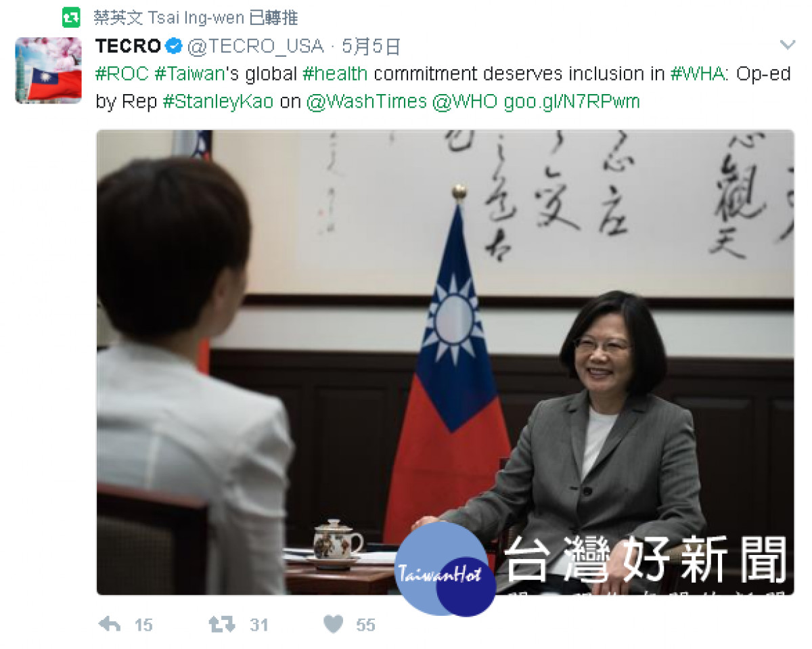The width and height of the screenshot is (812, 649).
Task: Enlarge the attached tweet photo
Action: (445, 363)
